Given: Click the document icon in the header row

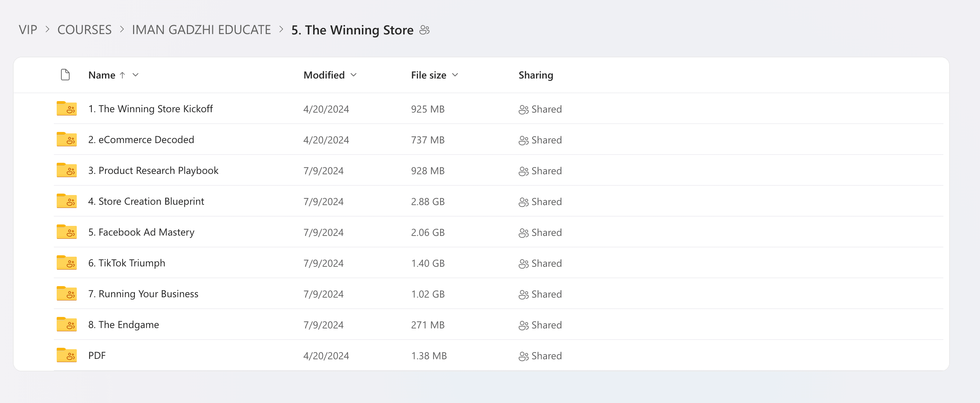Looking at the screenshot, I should click(65, 75).
